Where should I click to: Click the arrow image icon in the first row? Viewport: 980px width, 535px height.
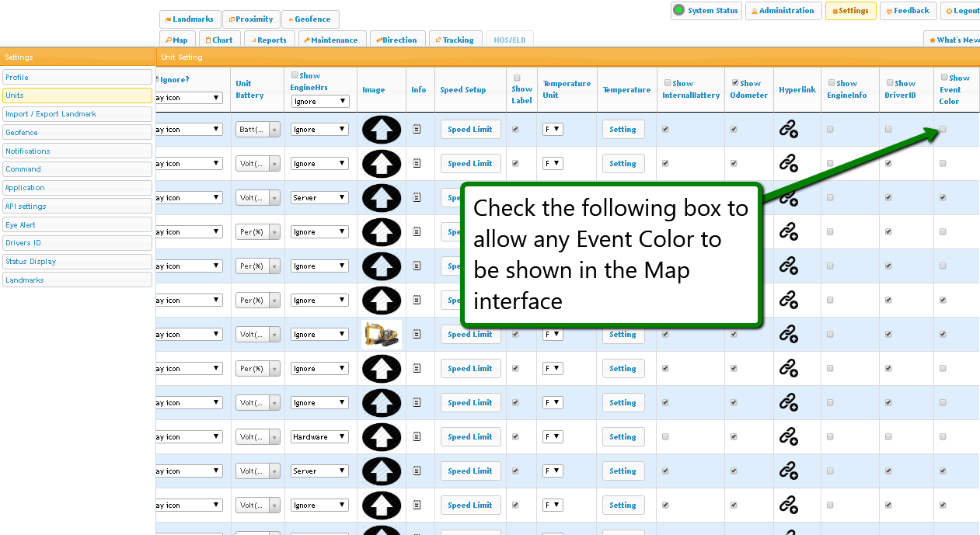(x=382, y=130)
